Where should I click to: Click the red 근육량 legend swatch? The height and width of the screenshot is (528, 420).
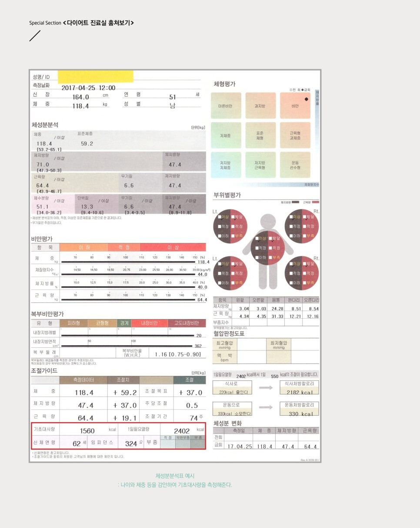[316, 202]
